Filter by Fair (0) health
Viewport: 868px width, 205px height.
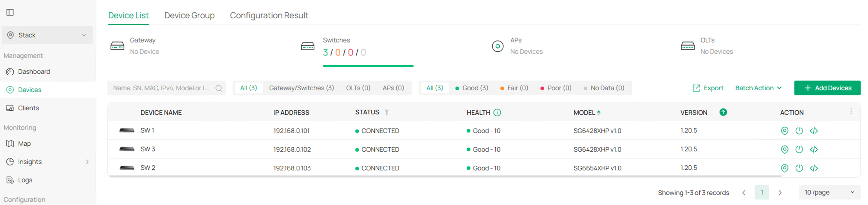514,88
